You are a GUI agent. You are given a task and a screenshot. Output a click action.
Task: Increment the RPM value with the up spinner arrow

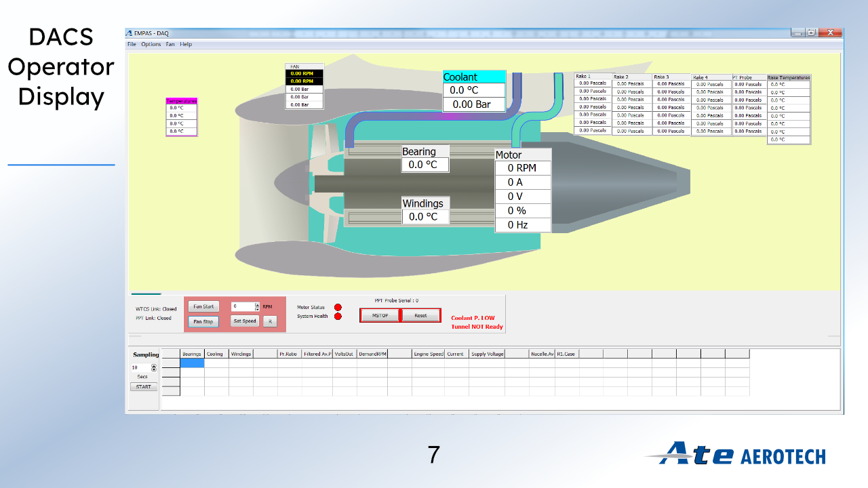click(x=256, y=304)
